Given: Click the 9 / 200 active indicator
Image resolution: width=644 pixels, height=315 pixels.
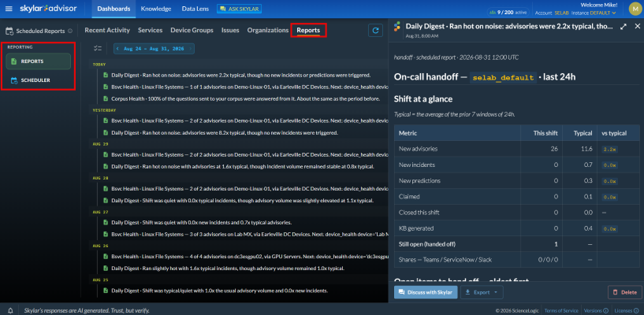Looking at the screenshot, I should click(508, 13).
